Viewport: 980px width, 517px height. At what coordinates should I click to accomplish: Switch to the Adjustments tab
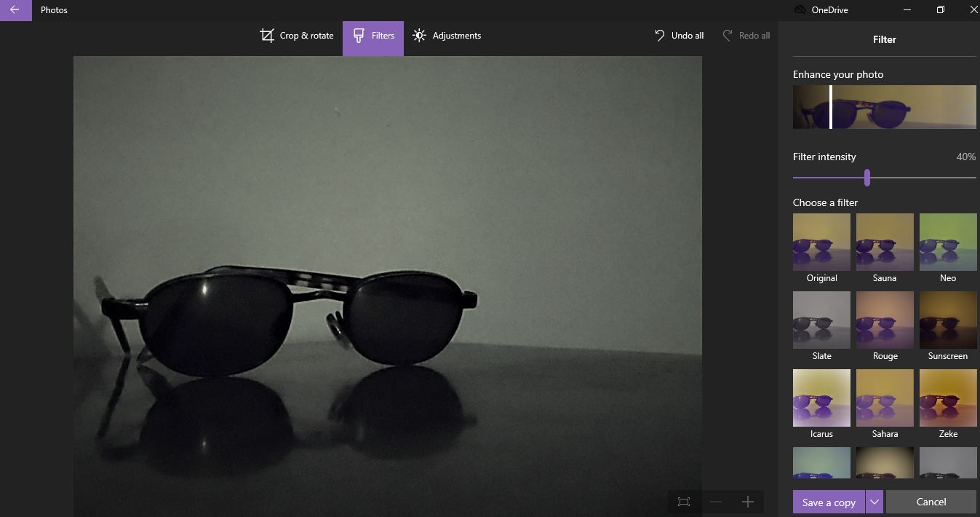pyautogui.click(x=447, y=36)
